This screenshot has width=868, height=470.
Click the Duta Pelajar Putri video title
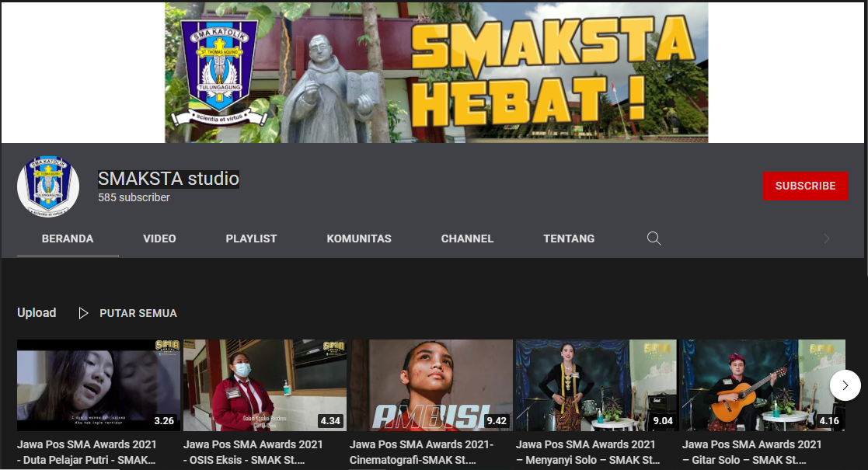click(87, 452)
